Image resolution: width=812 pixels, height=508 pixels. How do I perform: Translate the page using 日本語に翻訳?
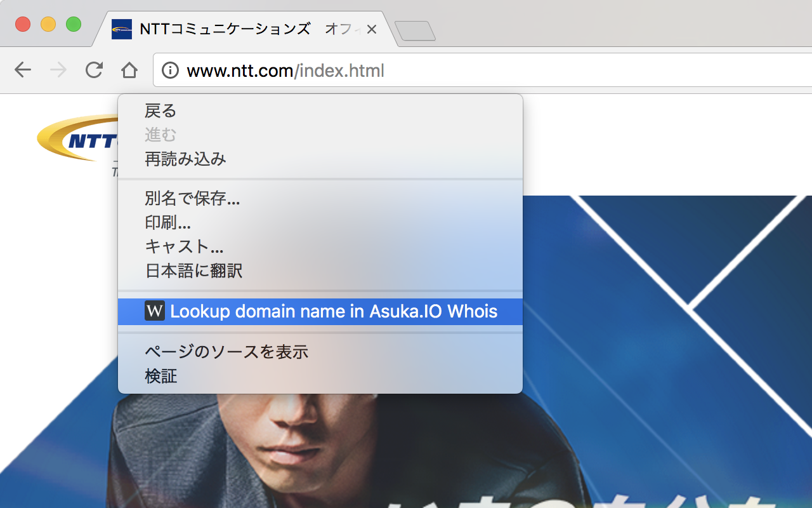click(193, 271)
